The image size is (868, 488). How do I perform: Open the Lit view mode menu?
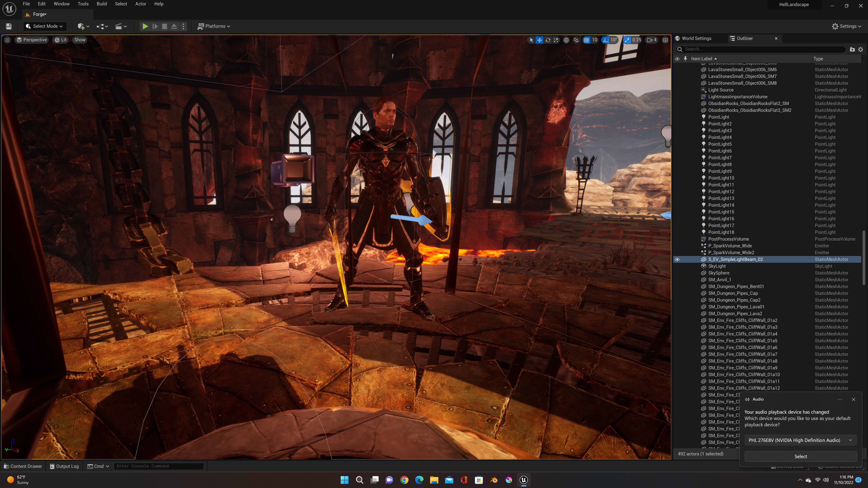coord(61,40)
